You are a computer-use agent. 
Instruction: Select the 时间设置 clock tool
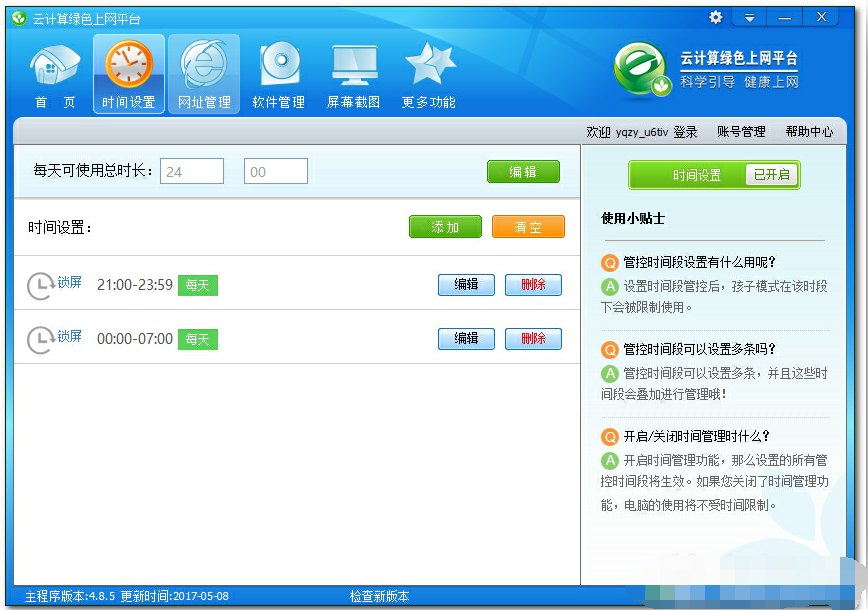(x=128, y=73)
